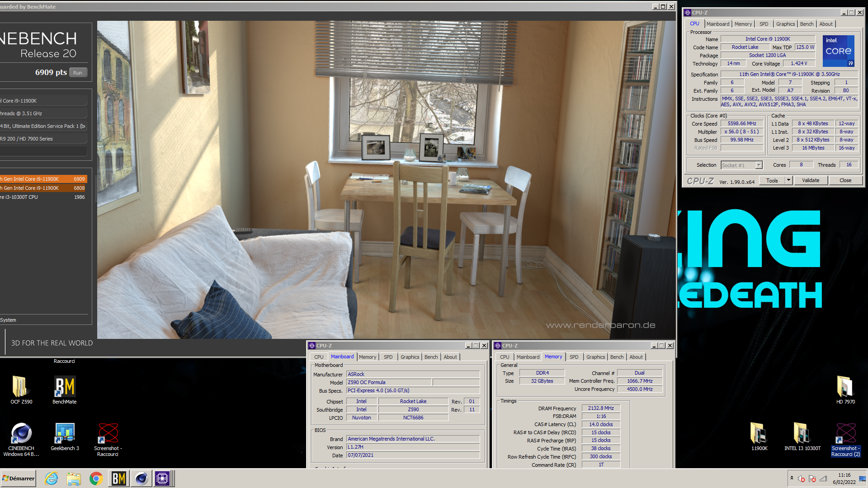Click the DRAM Frequency 2132.8 MHz value

pyautogui.click(x=601, y=408)
